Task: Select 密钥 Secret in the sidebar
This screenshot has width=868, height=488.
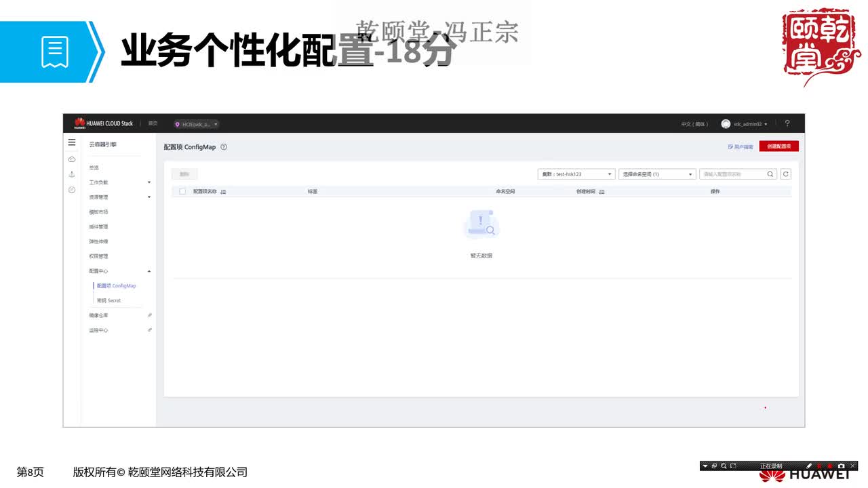Action: (x=108, y=300)
